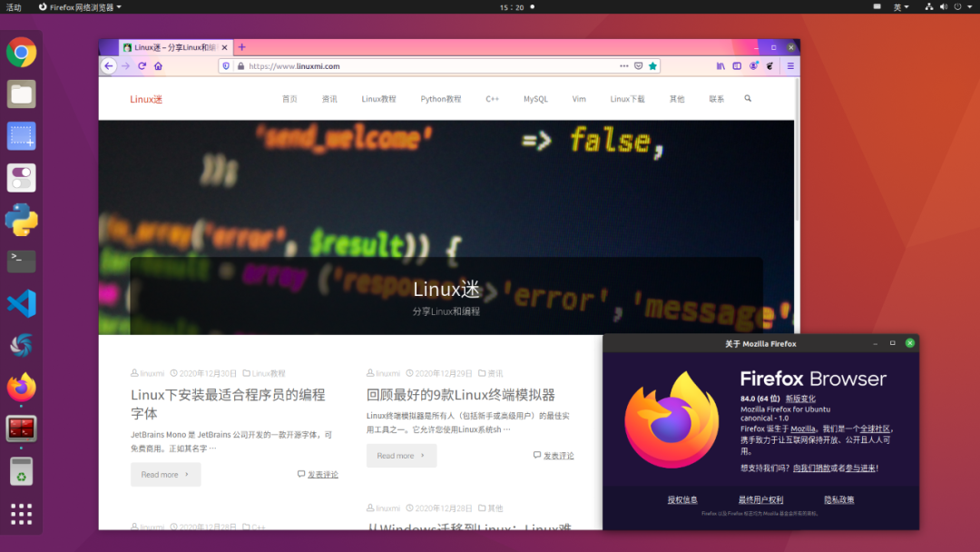Open article Linux下安装最适合程序员的编程字体
The width and height of the screenshot is (980, 552).
tap(228, 404)
